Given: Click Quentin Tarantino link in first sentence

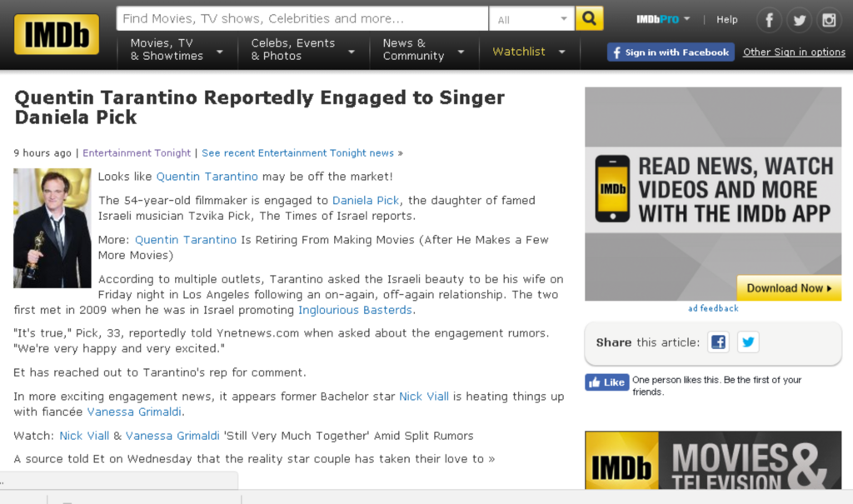Looking at the screenshot, I should (207, 177).
